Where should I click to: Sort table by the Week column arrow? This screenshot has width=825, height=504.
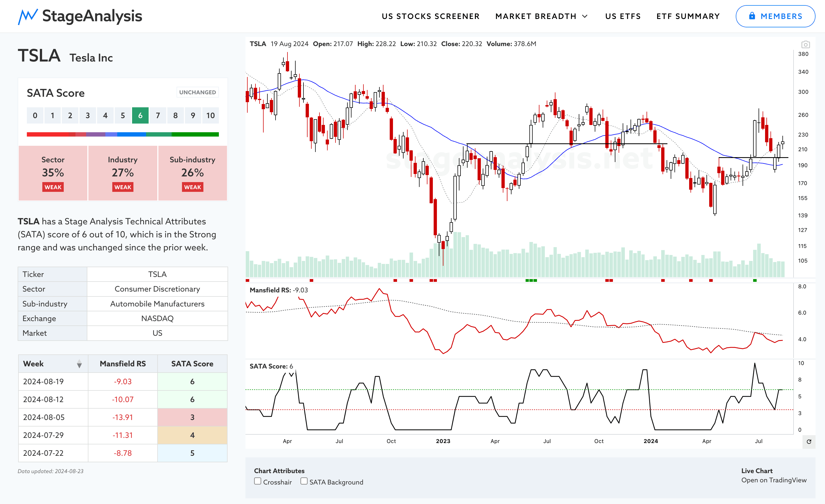pyautogui.click(x=79, y=364)
